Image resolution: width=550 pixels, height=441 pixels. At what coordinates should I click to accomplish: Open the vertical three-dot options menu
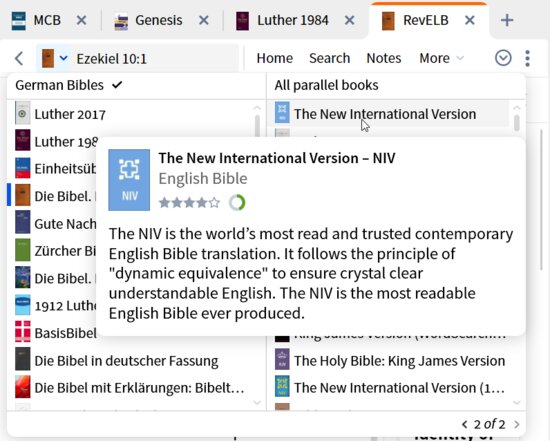[x=528, y=58]
